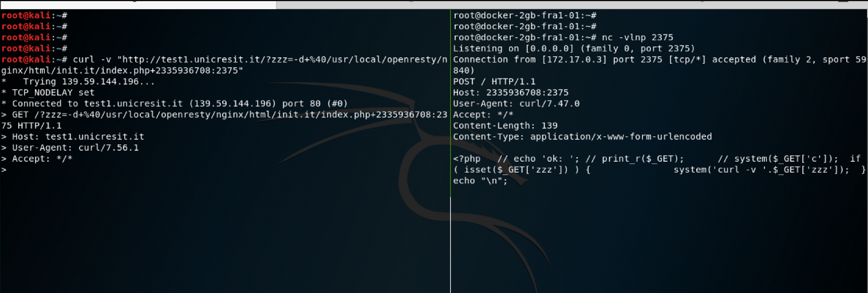
Task: Click the curl command line in Kali terminal
Action: click(225, 59)
